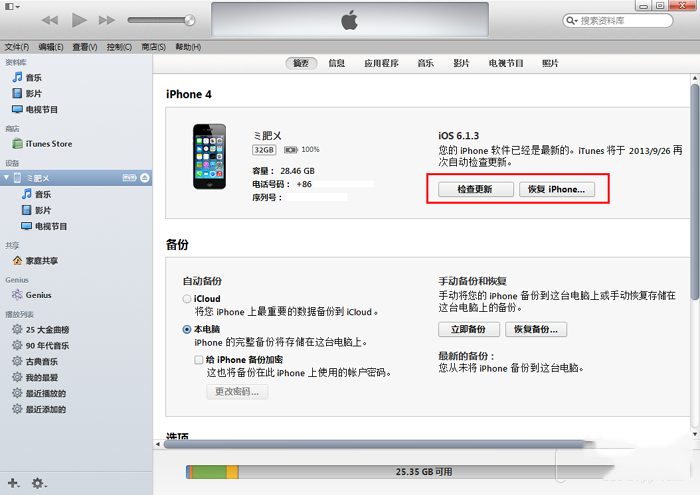Click the 32GB capacity badge
The image size is (700, 495).
point(264,150)
